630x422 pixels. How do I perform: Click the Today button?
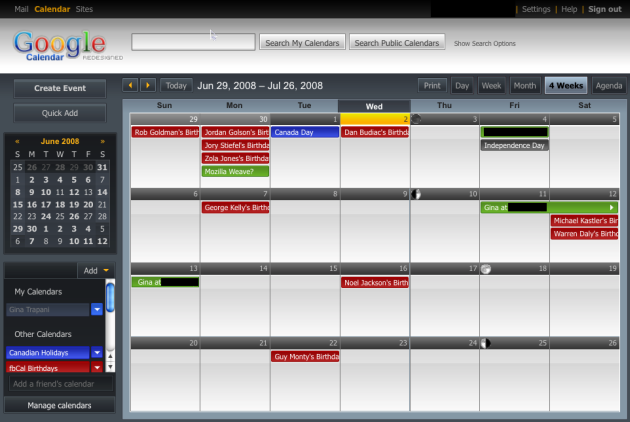point(176,86)
